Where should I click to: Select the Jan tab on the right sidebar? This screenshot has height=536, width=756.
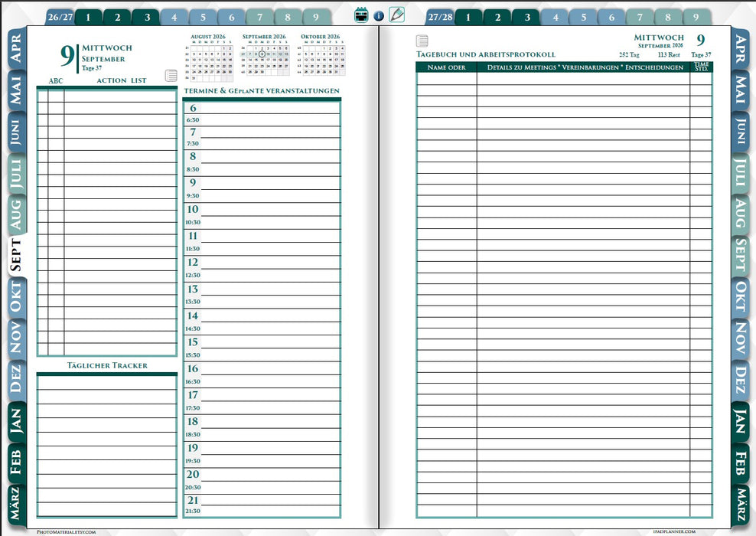[x=740, y=422]
